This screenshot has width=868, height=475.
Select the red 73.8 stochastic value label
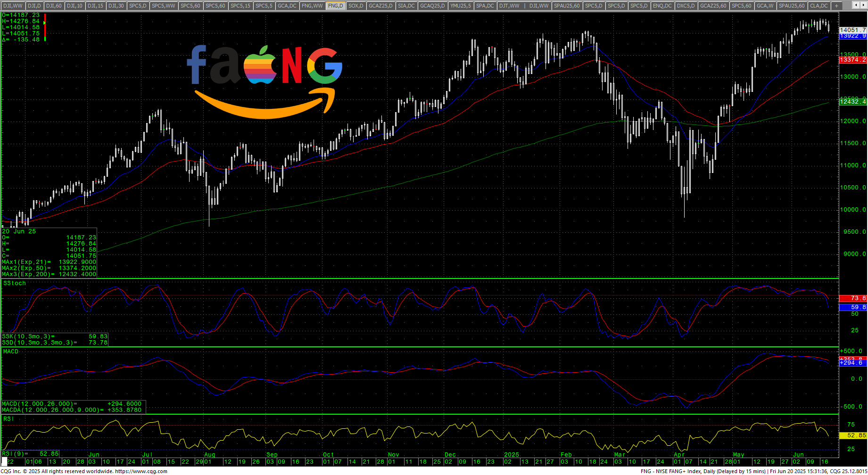click(x=853, y=298)
